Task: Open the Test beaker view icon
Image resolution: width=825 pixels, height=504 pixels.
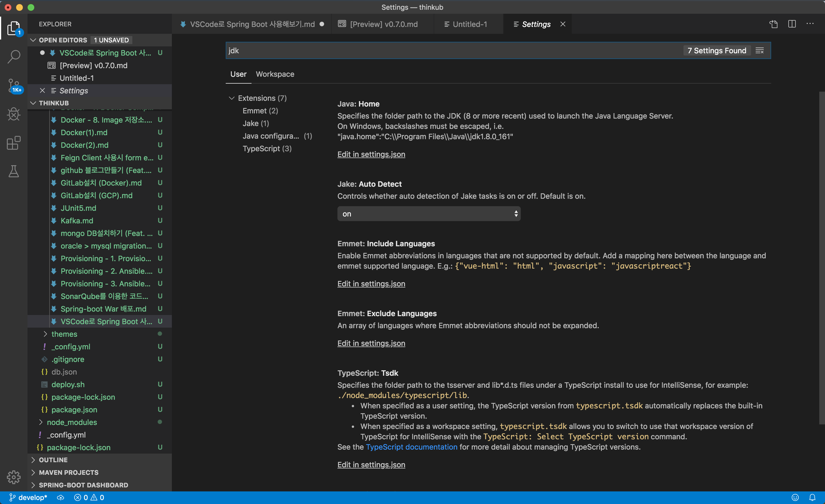Action: pos(14,171)
